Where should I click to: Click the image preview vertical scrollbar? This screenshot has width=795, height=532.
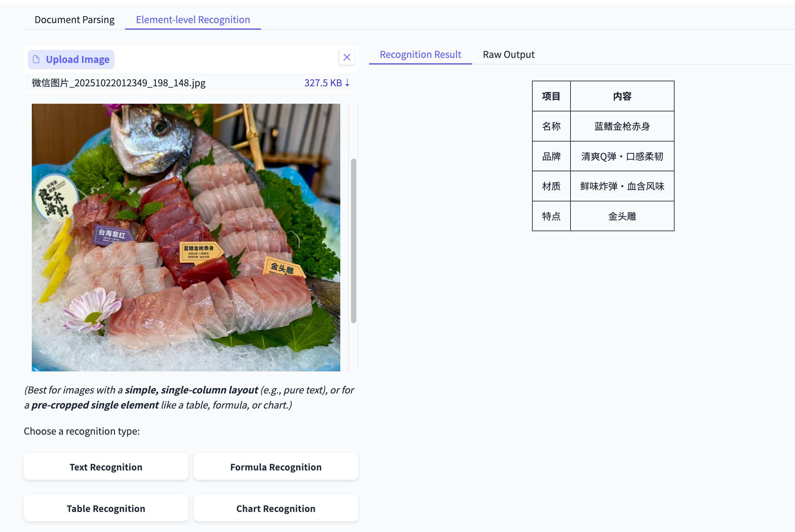[353, 240]
